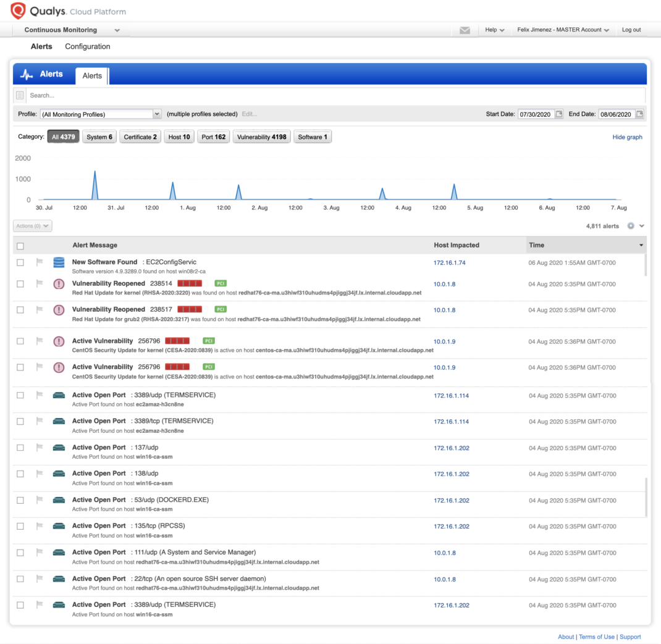Click the red severity bar for alert 238514
This screenshot has width=661, height=644.
click(x=190, y=283)
